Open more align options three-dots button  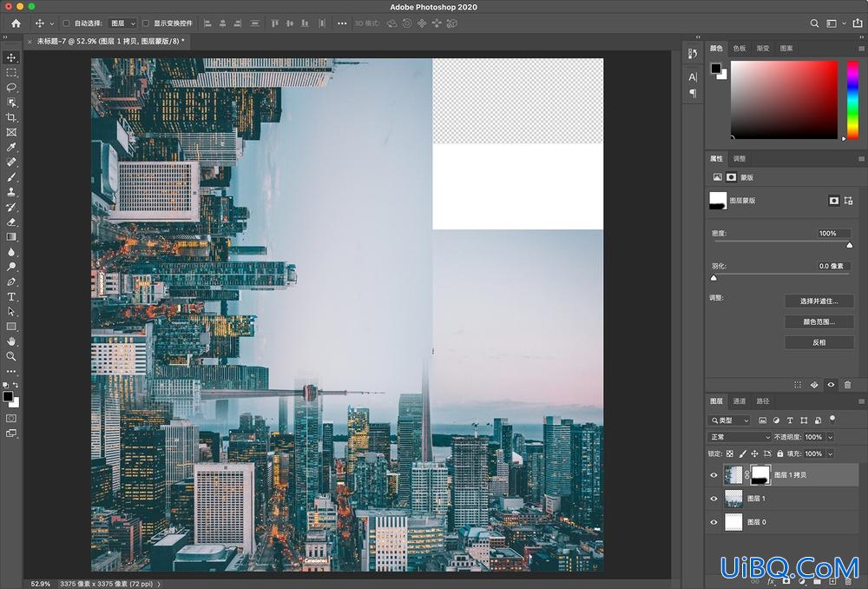(x=342, y=23)
